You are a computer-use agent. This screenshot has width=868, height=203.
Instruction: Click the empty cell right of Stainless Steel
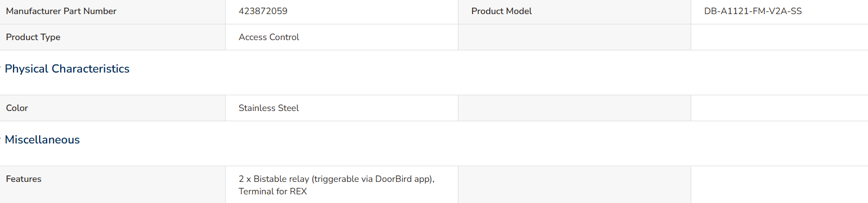tap(575, 108)
